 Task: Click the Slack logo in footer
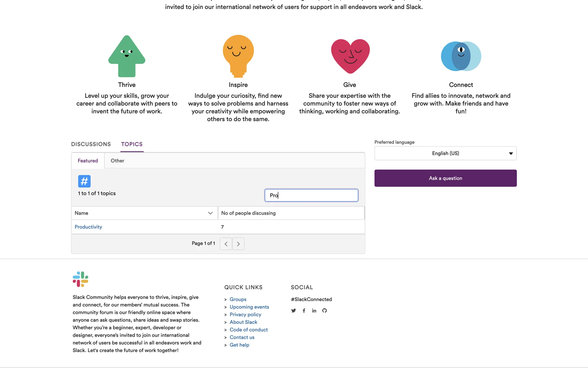pos(80,279)
